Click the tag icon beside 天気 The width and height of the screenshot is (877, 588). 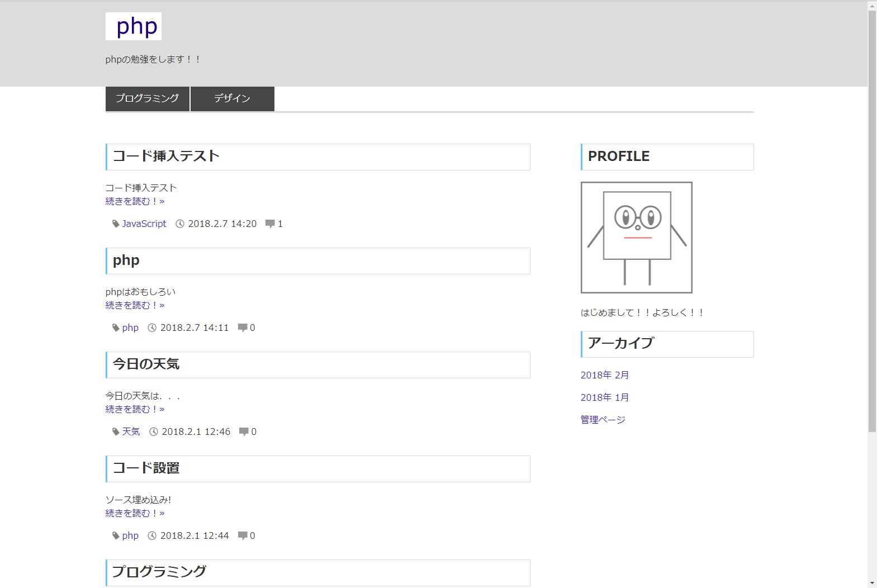pyautogui.click(x=116, y=431)
